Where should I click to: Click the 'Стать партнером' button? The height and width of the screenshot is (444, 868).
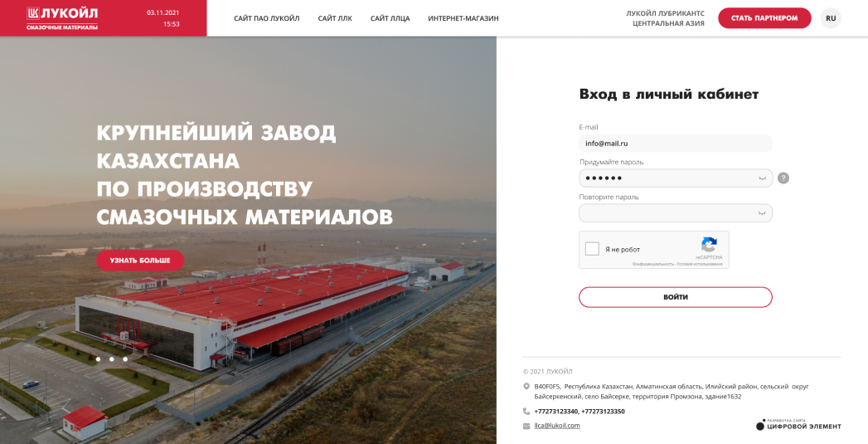(764, 18)
